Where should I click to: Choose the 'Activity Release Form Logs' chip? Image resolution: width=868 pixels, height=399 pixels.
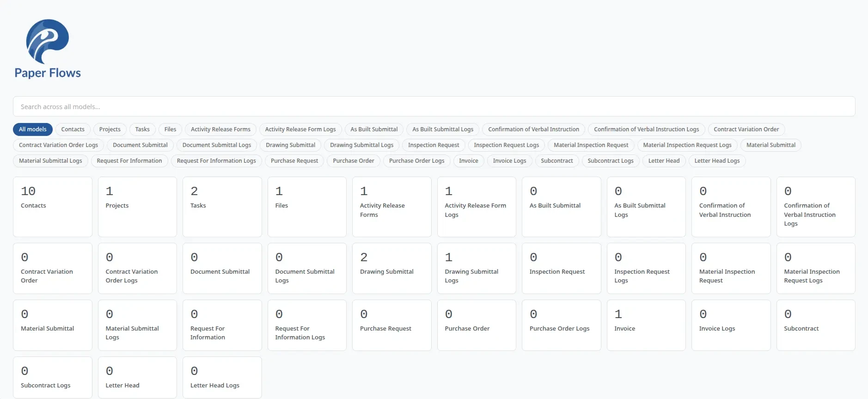[300, 129]
